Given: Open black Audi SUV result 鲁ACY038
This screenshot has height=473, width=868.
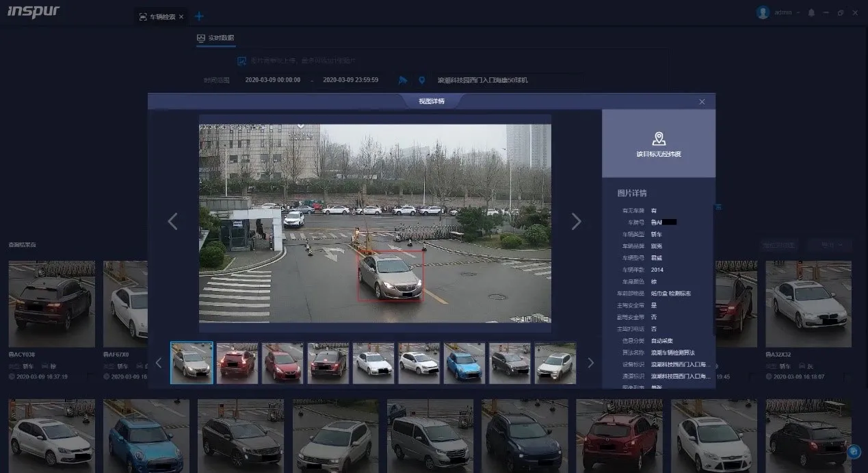Looking at the screenshot, I should [52, 303].
